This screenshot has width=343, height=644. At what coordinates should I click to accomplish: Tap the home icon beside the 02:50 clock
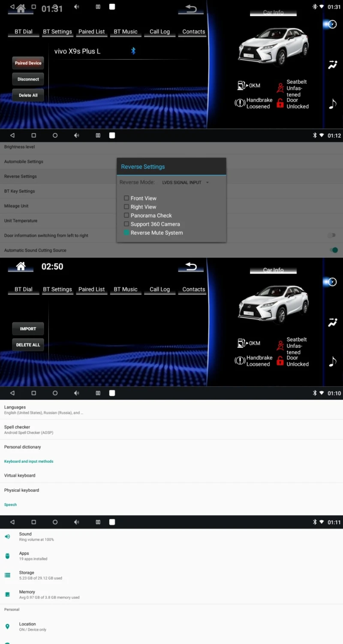tap(21, 266)
